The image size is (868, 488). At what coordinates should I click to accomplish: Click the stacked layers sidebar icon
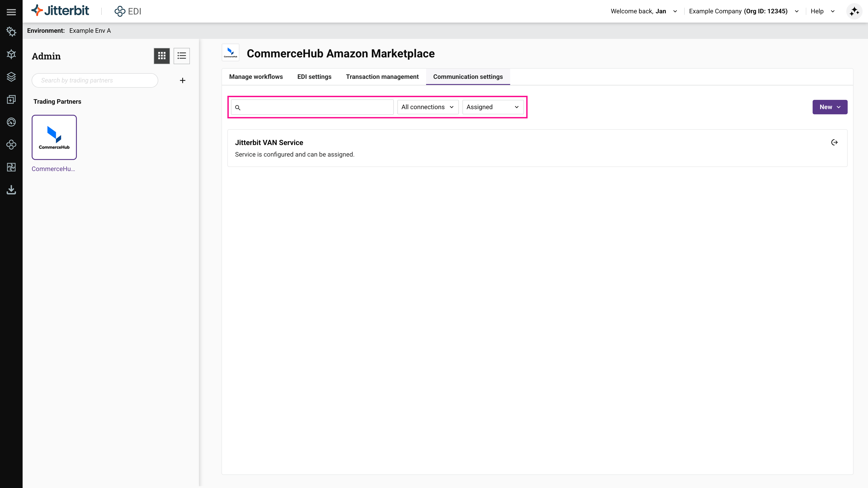click(x=11, y=77)
